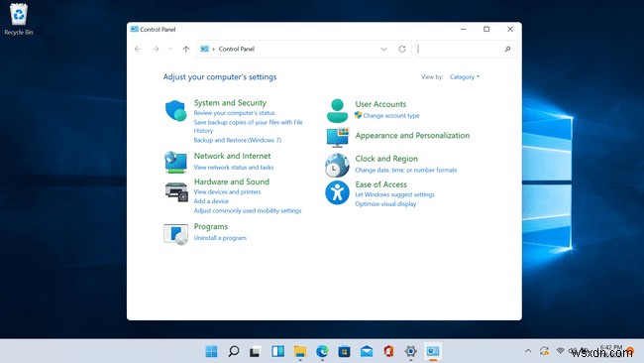Screen dimensions: 644x363
Task: Open Task View in taskbar
Action: click(x=255, y=351)
